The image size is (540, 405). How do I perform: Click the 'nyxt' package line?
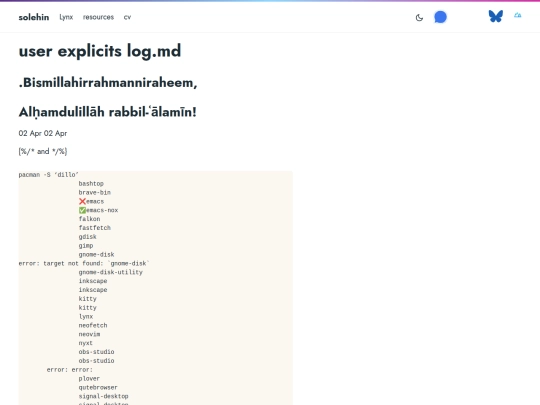coord(85,343)
